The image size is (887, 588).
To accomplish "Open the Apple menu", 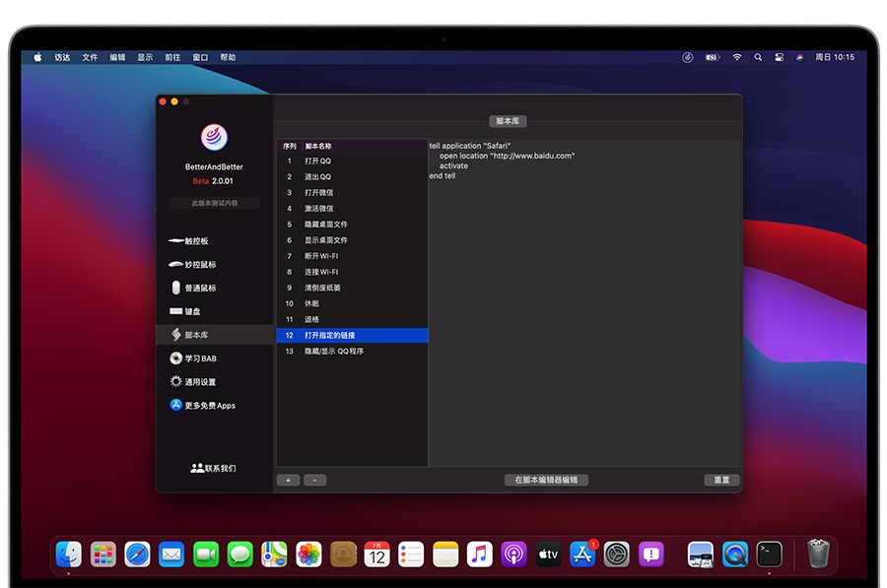I will 37,57.
